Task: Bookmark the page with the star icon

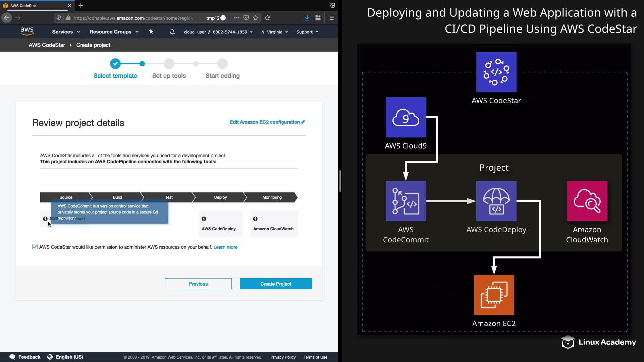Action: click(x=256, y=18)
